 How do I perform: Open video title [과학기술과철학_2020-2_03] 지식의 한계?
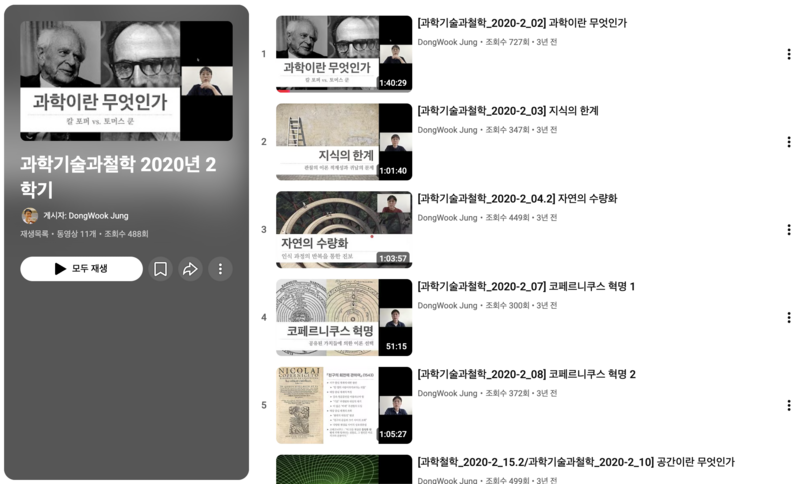pyautogui.click(x=508, y=111)
